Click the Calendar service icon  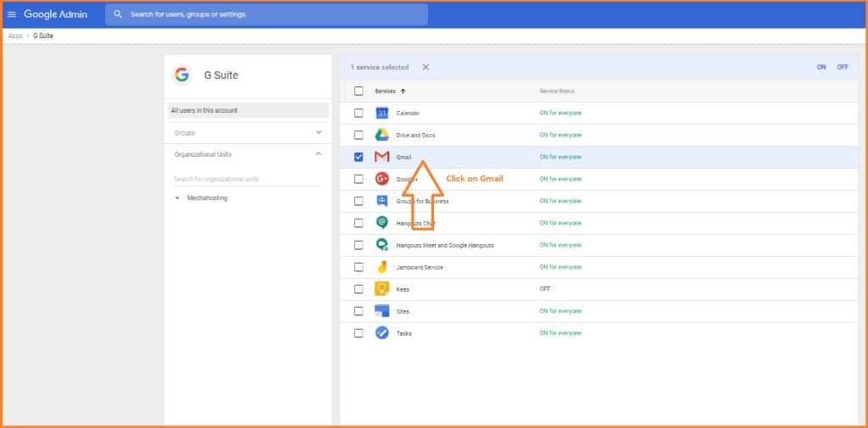pos(381,113)
